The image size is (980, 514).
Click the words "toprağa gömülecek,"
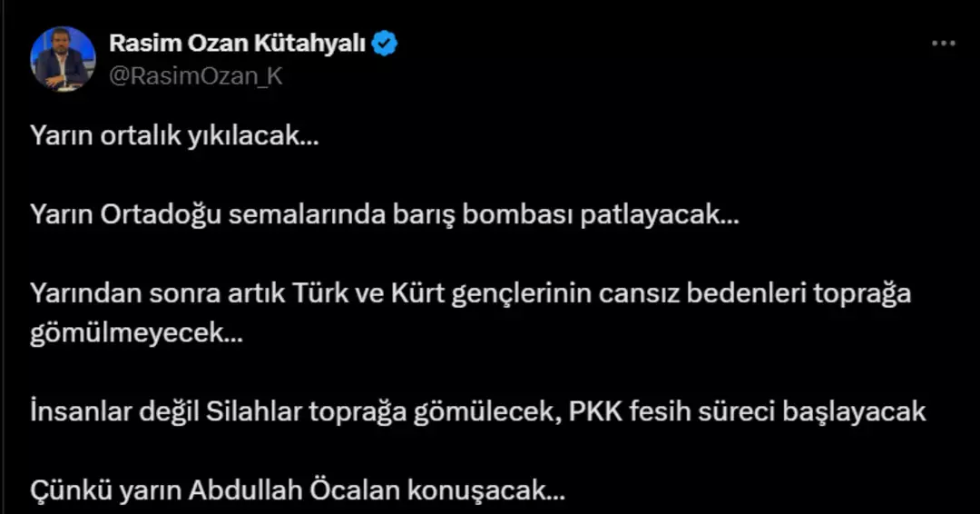(435, 412)
